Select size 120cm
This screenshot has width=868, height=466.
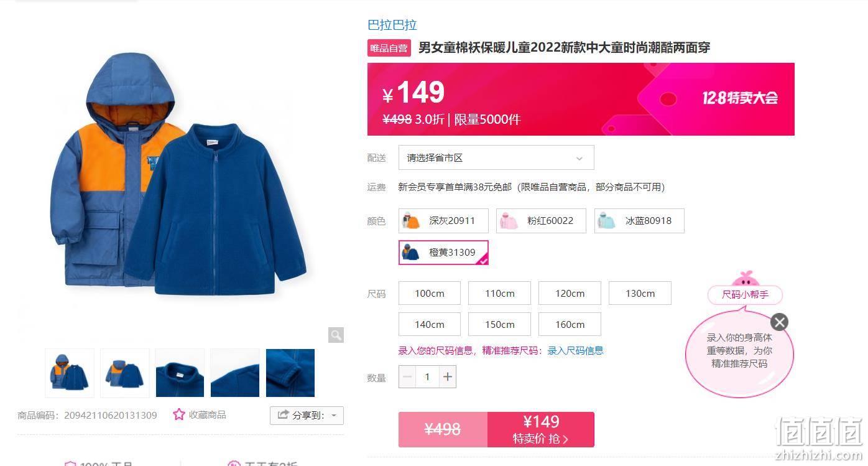pos(570,293)
